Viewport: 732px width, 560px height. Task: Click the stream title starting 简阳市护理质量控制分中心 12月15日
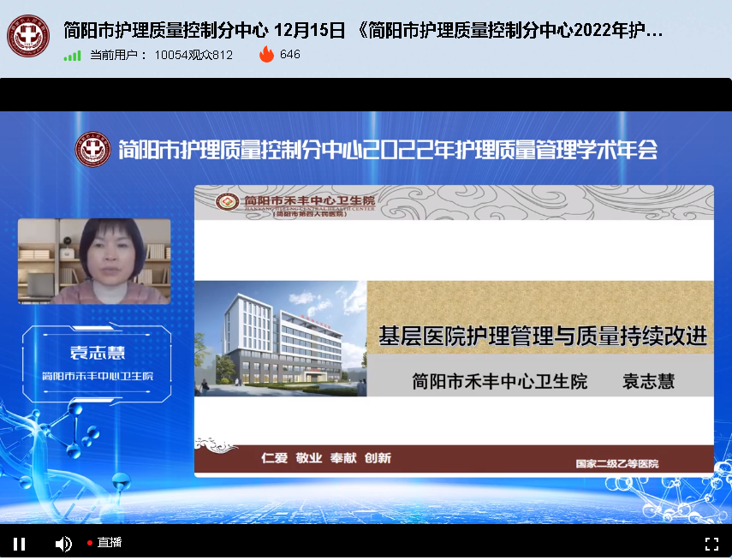[x=363, y=30]
